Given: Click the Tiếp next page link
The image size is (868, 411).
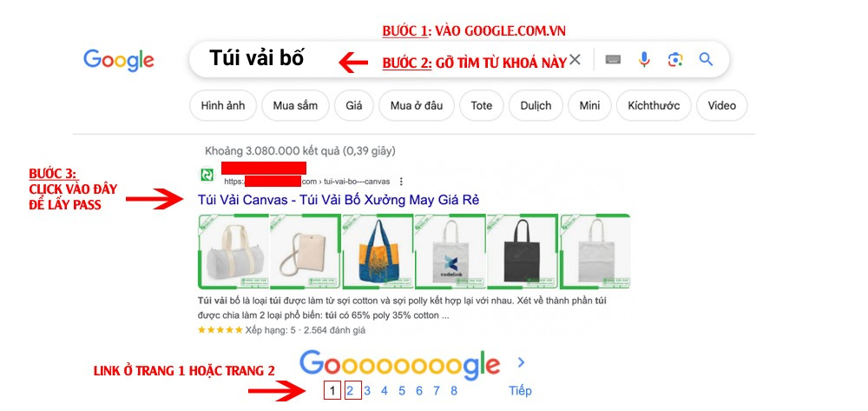Looking at the screenshot, I should tap(520, 390).
